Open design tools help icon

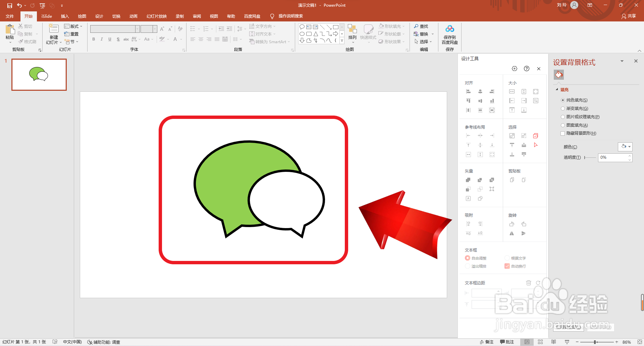click(x=527, y=69)
